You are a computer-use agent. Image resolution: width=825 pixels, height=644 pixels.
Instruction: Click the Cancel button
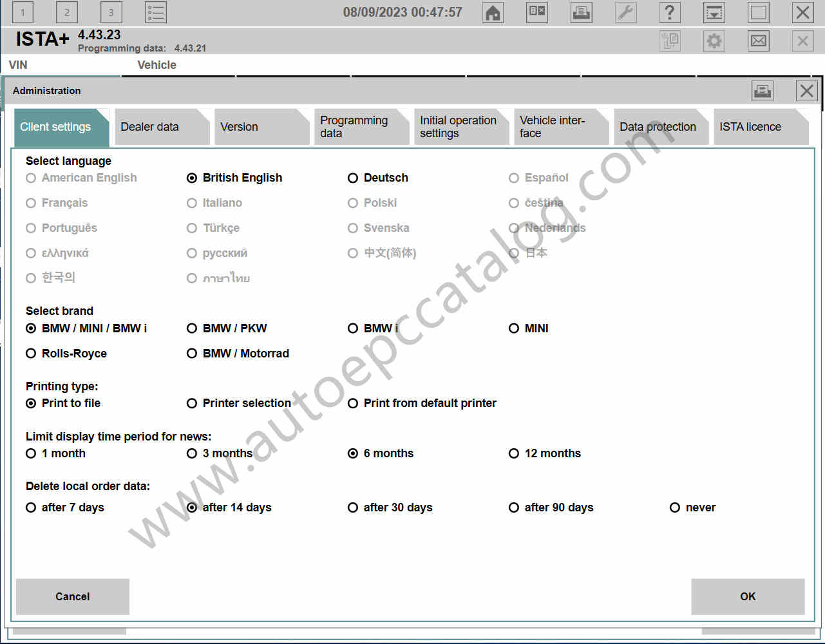click(x=73, y=596)
